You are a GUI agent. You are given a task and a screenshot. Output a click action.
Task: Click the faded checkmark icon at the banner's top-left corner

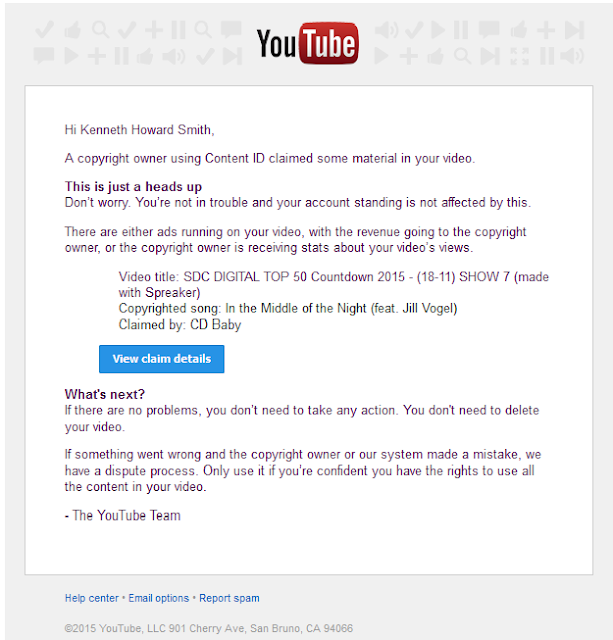(44, 30)
